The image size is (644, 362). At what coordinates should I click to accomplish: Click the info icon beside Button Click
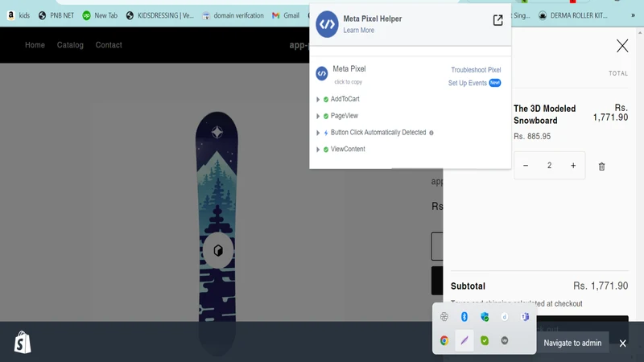(431, 133)
